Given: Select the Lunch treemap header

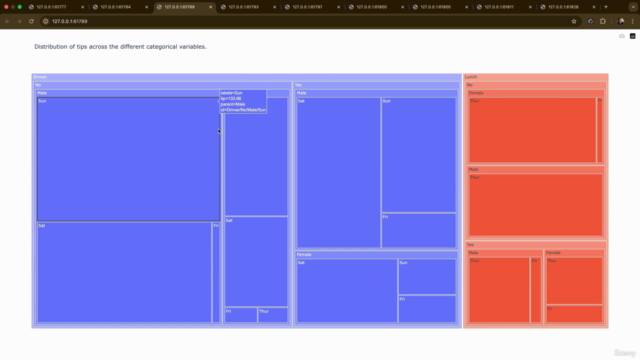Looking at the screenshot, I should tap(536, 77).
